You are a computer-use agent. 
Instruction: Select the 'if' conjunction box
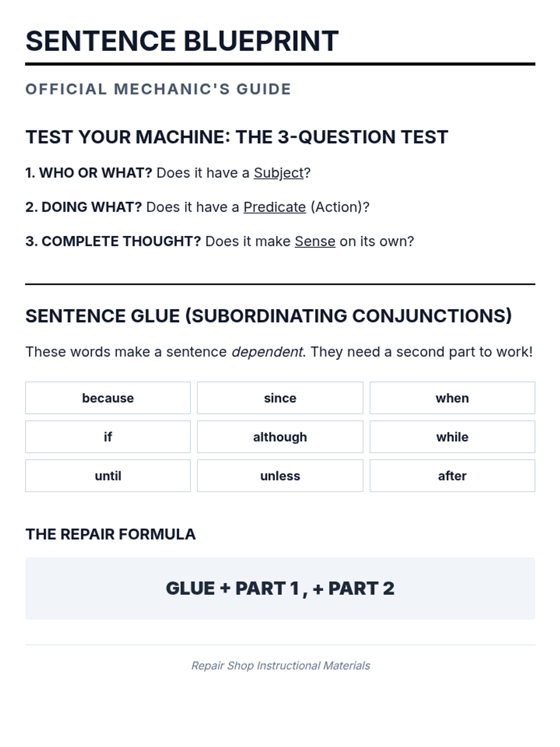(108, 437)
